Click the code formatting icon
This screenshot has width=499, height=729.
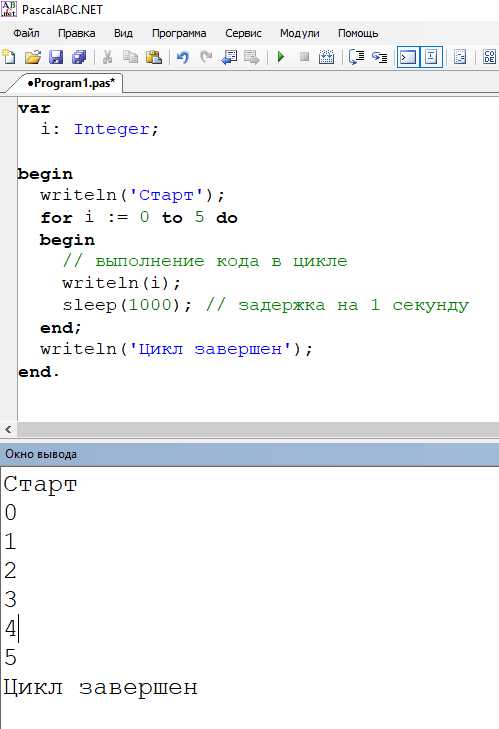pyautogui.click(x=489, y=57)
